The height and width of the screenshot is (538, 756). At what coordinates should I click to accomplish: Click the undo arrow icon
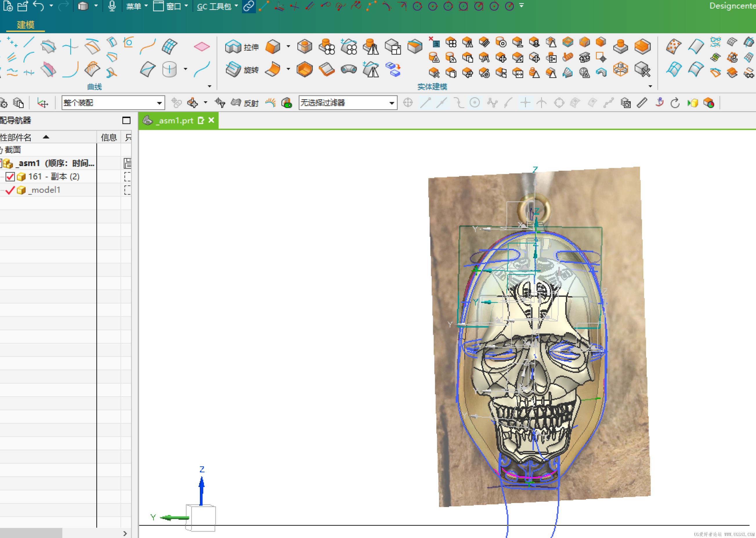point(39,6)
